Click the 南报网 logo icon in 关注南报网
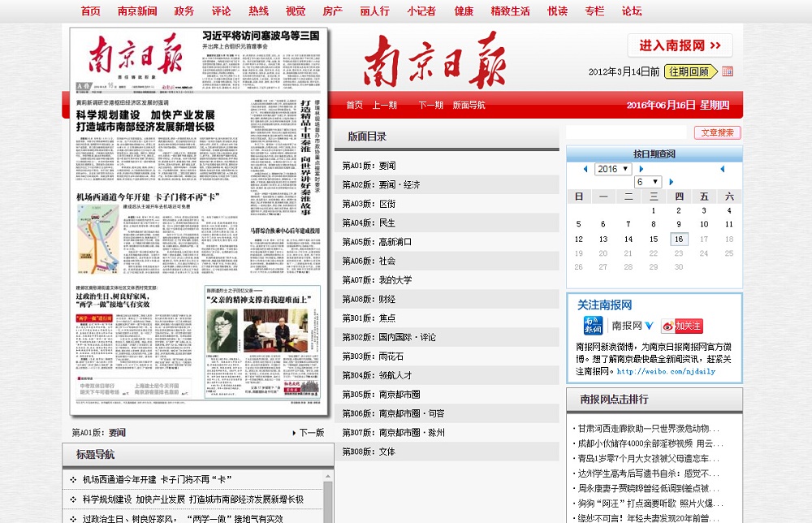This screenshot has height=523, width=812. coord(593,326)
